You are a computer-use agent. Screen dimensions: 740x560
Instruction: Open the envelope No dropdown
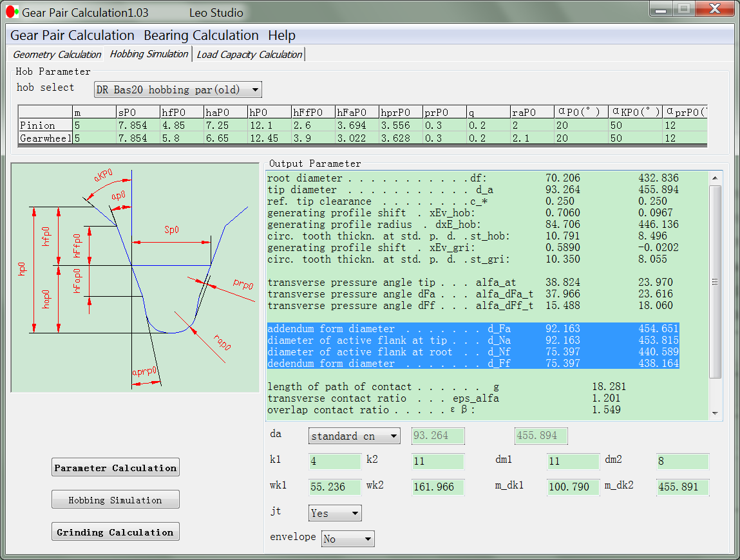348,538
